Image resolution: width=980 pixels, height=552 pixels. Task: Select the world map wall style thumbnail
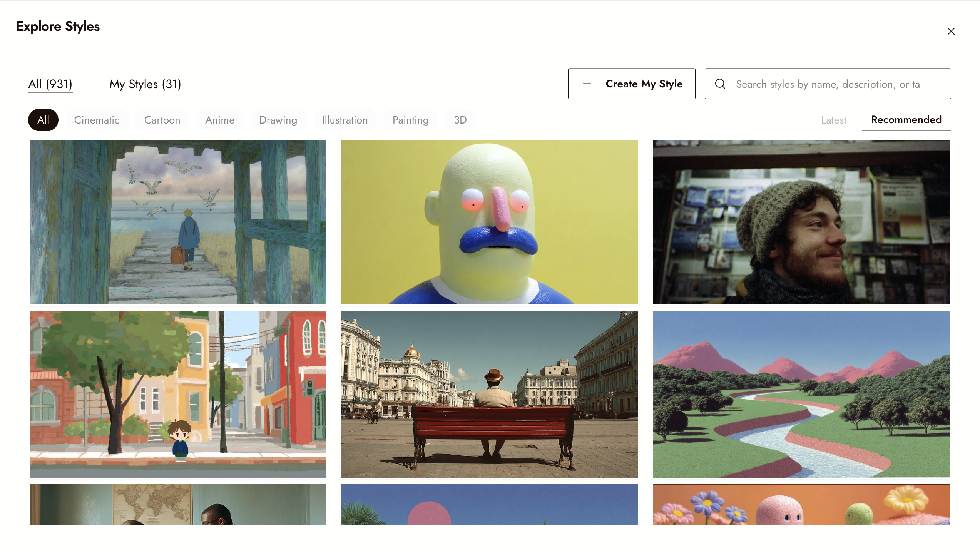coord(178,505)
